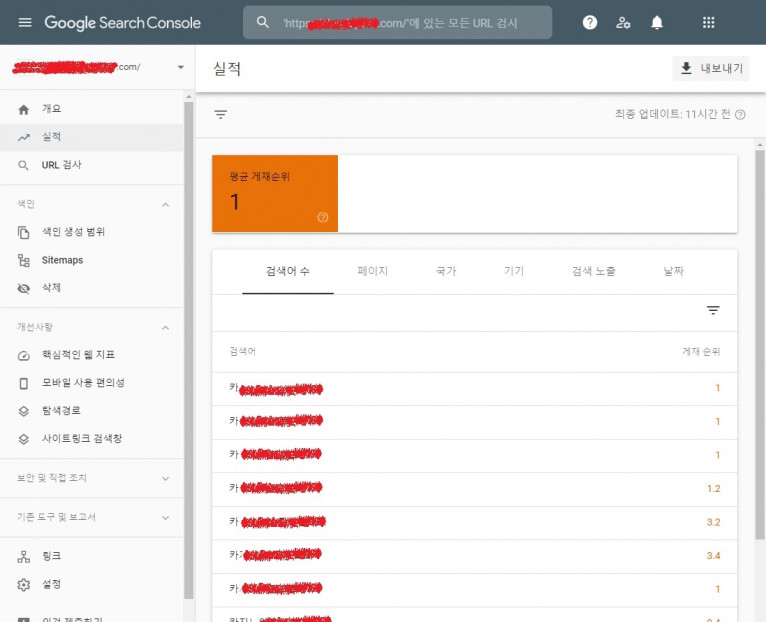The width and height of the screenshot is (766, 622).
Task: Click the layers icon beside 사이트링크 검색창
Action: pyautogui.click(x=23, y=439)
